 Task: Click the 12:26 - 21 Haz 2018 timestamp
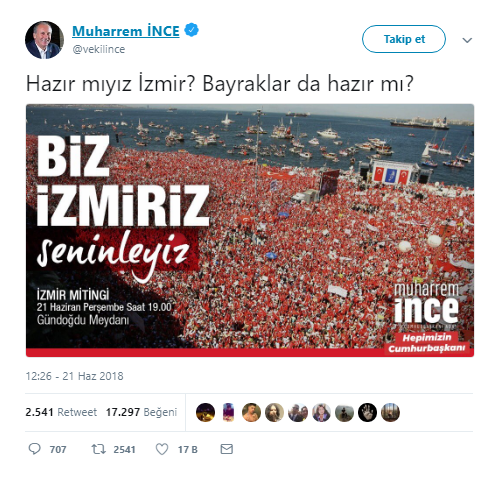tap(75, 376)
